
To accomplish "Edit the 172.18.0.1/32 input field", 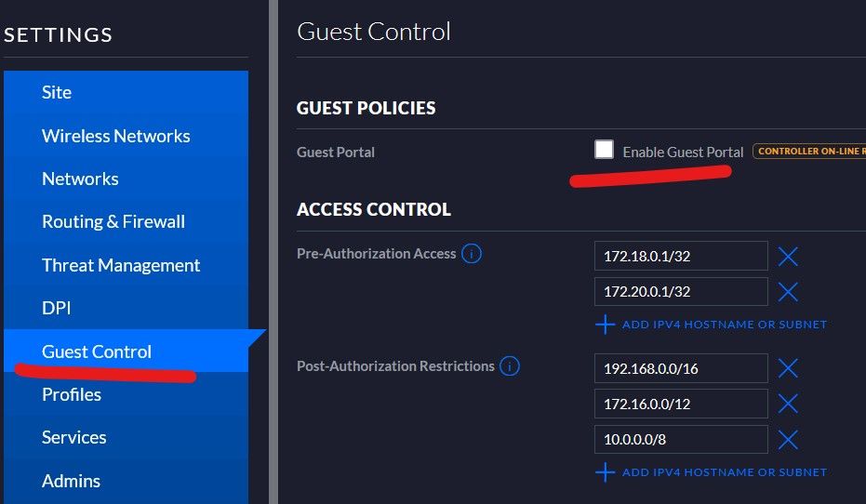I will click(x=681, y=257).
